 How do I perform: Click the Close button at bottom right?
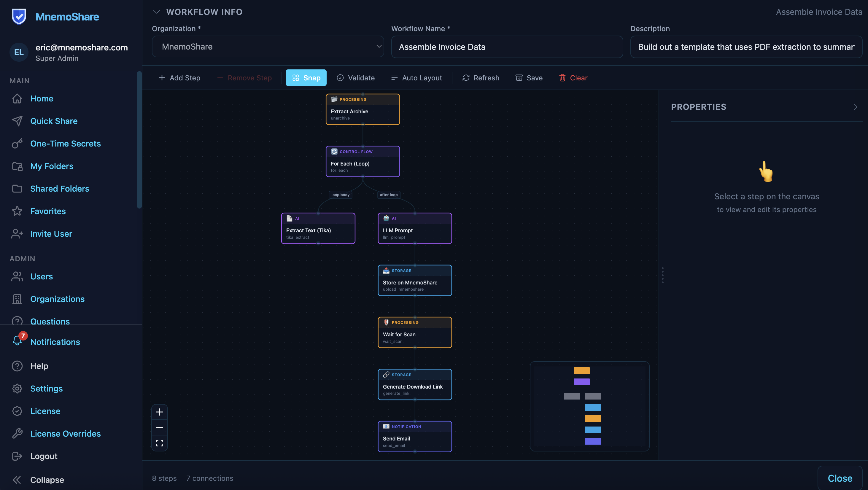pyautogui.click(x=840, y=478)
